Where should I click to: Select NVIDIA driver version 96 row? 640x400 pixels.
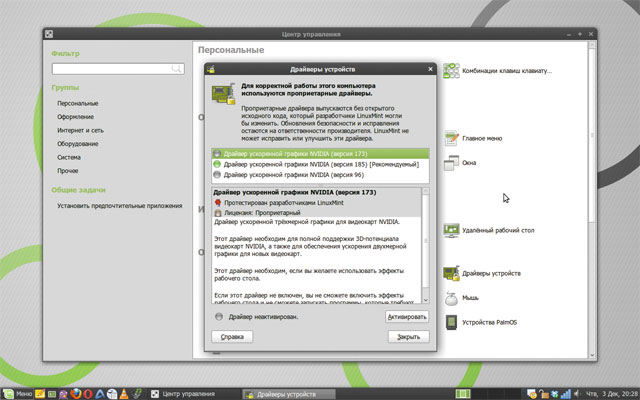320,175
